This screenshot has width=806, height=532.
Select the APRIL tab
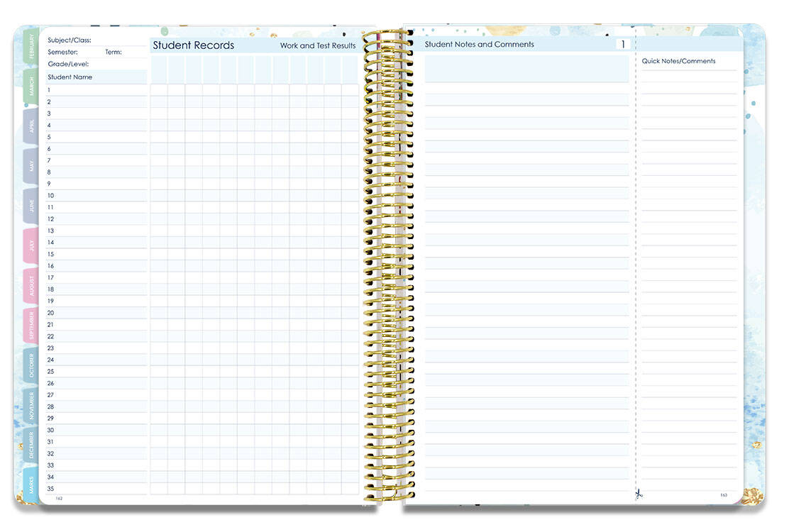point(30,126)
